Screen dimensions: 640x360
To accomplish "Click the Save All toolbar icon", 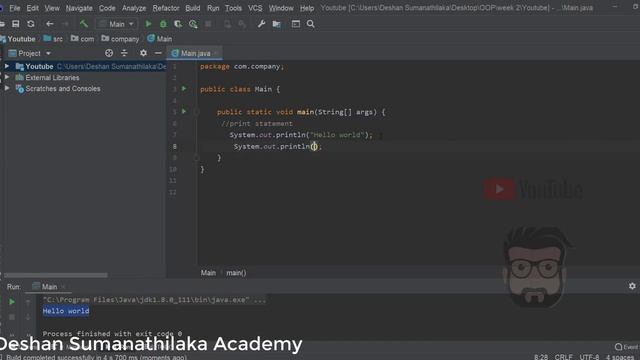I will [16, 24].
